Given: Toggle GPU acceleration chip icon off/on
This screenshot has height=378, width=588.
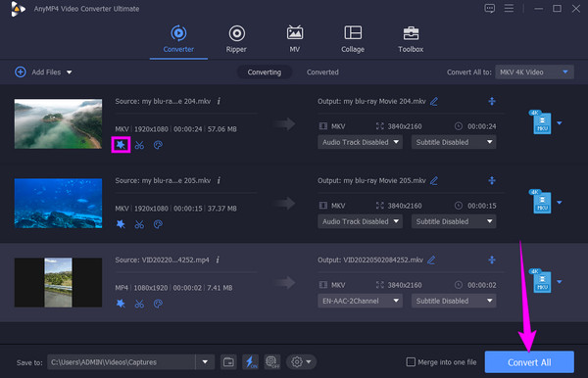Looking at the screenshot, I should 272,362.
